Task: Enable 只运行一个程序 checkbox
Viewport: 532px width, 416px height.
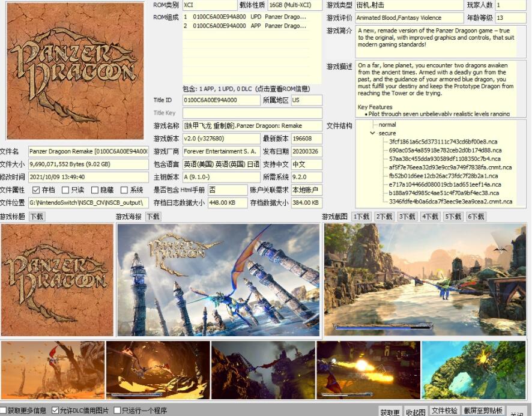Action: (117, 410)
